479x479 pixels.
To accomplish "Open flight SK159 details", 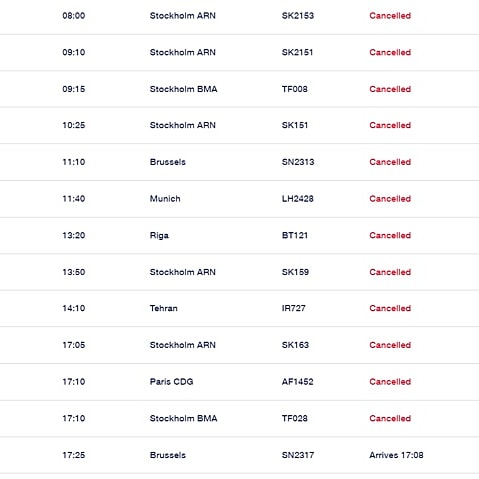I will 295,272.
